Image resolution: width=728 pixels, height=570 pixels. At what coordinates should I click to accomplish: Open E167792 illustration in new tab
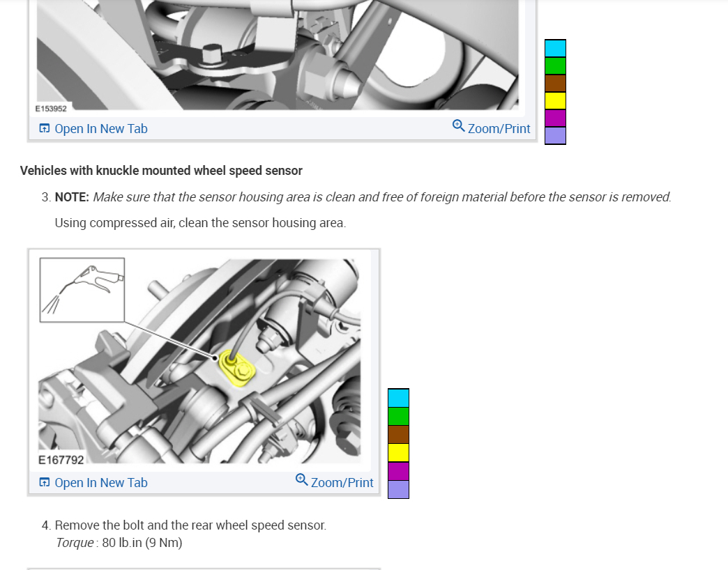coord(93,482)
